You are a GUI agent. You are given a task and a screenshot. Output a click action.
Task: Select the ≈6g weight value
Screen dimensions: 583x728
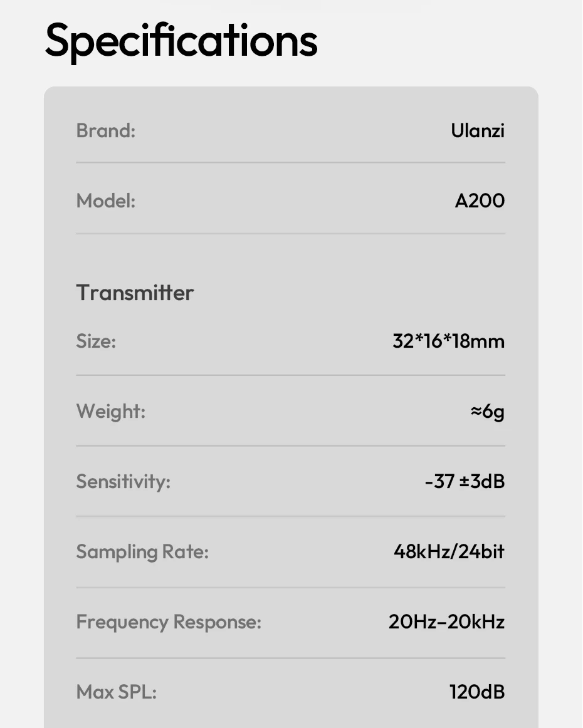pos(487,412)
